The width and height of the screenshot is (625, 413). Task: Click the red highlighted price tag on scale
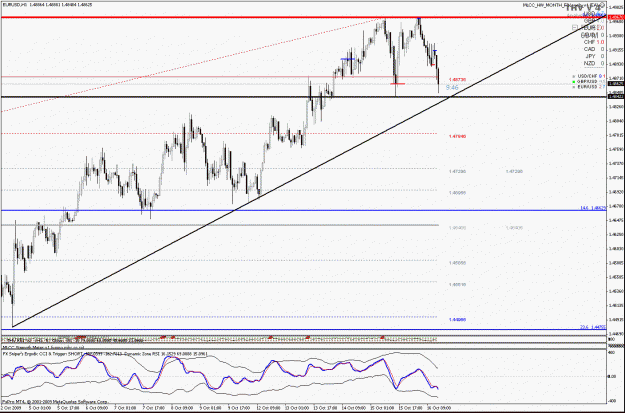(x=615, y=18)
